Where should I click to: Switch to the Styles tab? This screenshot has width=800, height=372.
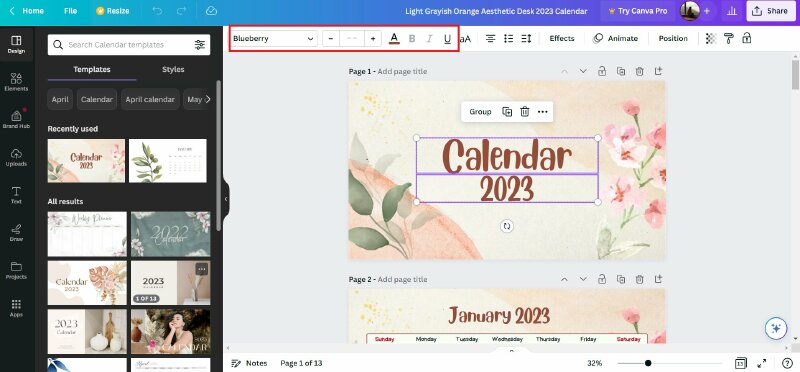click(x=173, y=69)
